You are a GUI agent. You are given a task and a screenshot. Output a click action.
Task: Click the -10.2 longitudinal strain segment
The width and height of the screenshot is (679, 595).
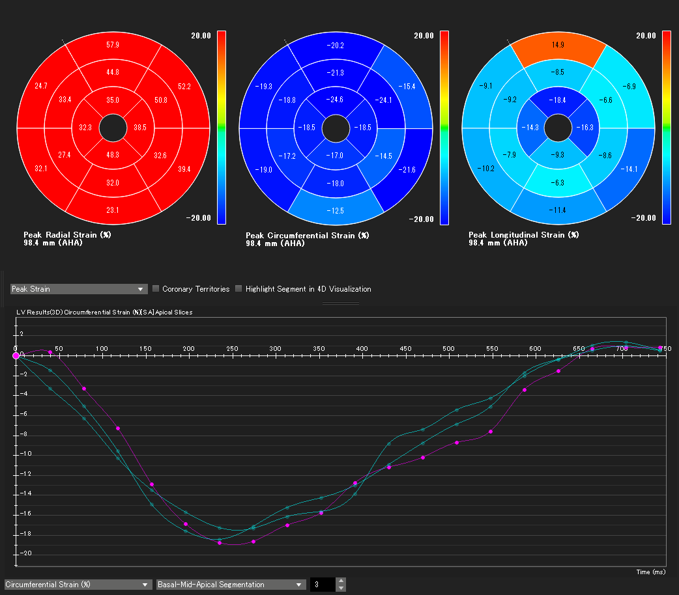(x=487, y=169)
